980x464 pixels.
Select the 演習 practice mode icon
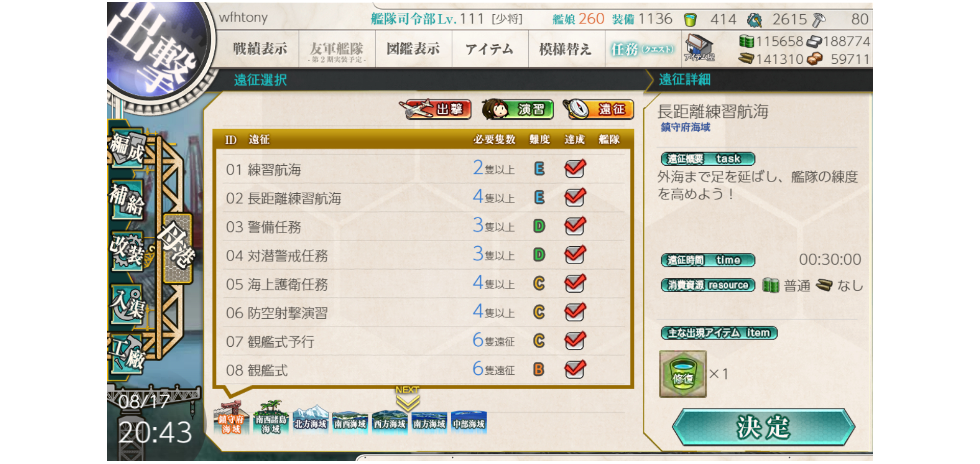518,109
